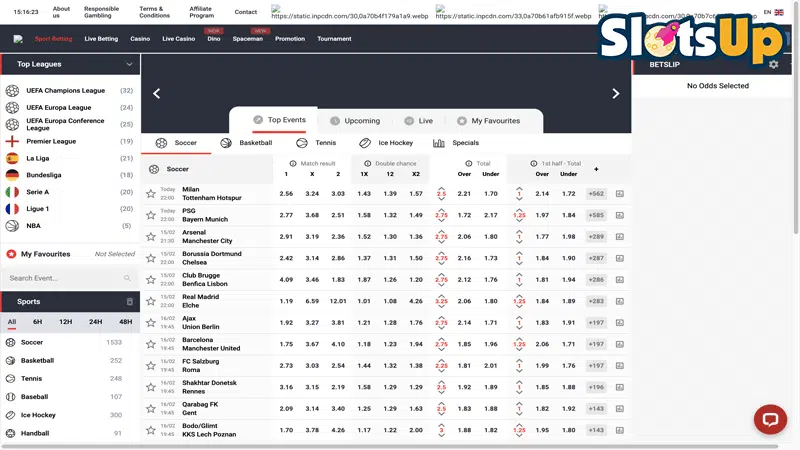Favourite Borussia Dortmund vs Chelsea match
This screenshot has width=800, height=450.
pos(151,258)
